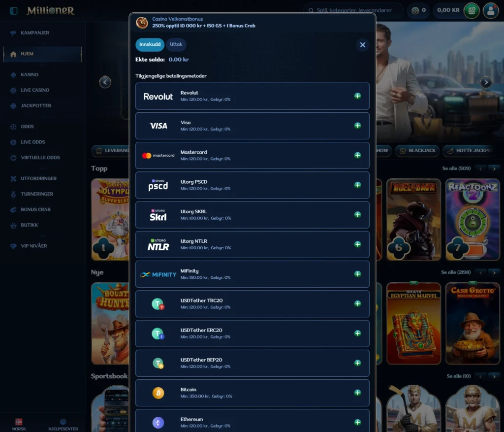Expand the Bitcoin payment option
Screen dimensions: 504x432
click(x=357, y=393)
